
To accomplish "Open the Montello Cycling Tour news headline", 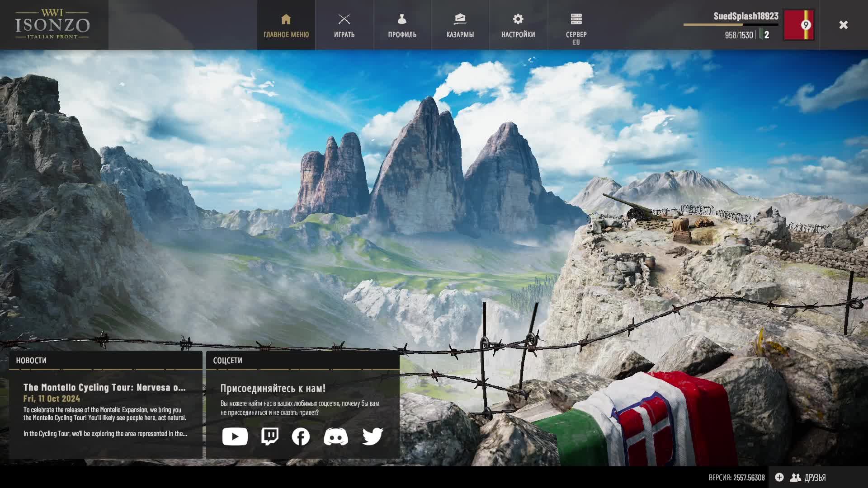I will coord(104,387).
